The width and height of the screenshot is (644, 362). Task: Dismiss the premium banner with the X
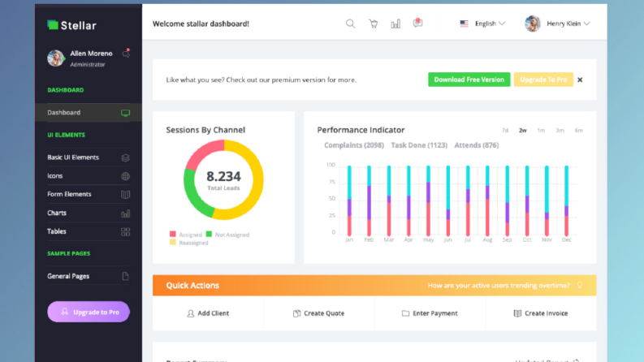click(x=580, y=80)
